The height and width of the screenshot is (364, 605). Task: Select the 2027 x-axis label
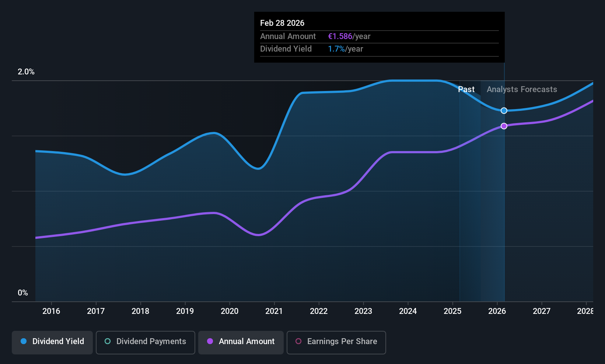coord(542,311)
